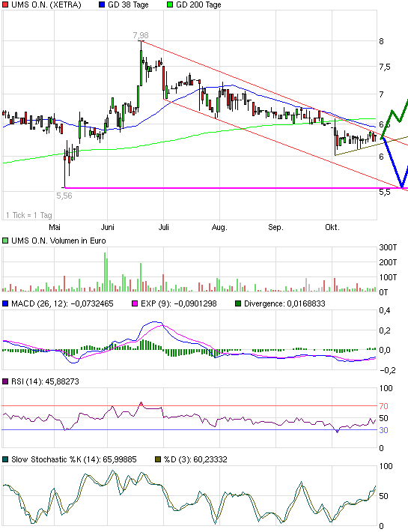Click the 'Juni' month axis label
The width and height of the screenshot is (408, 532).
click(x=107, y=227)
